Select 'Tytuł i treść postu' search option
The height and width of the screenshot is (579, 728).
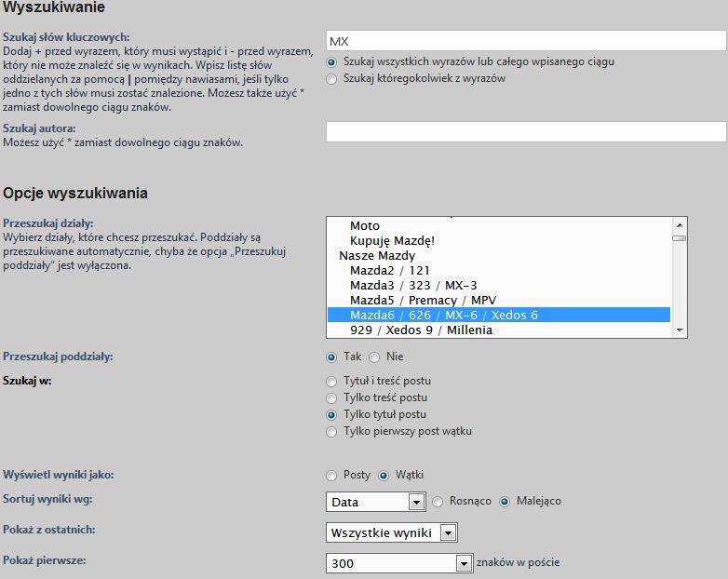[x=331, y=382]
